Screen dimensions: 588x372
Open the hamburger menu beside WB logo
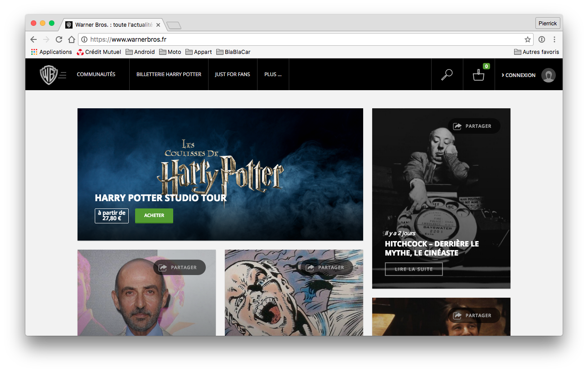63,75
